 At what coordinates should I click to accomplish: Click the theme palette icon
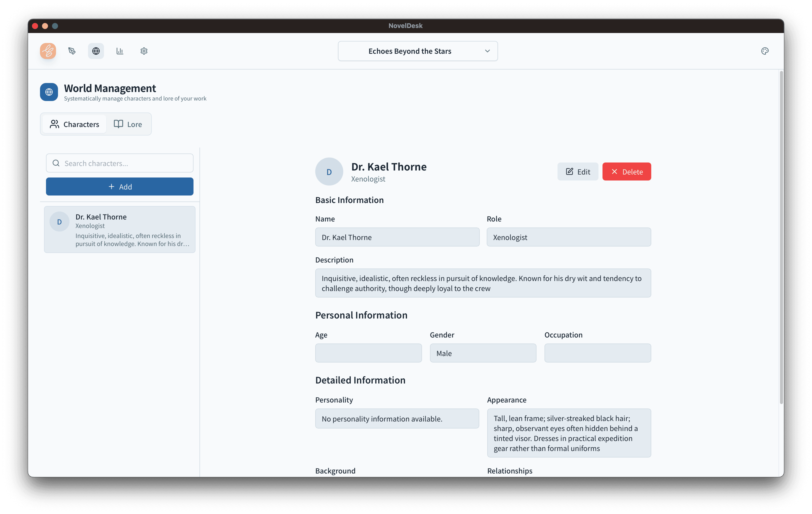click(765, 51)
